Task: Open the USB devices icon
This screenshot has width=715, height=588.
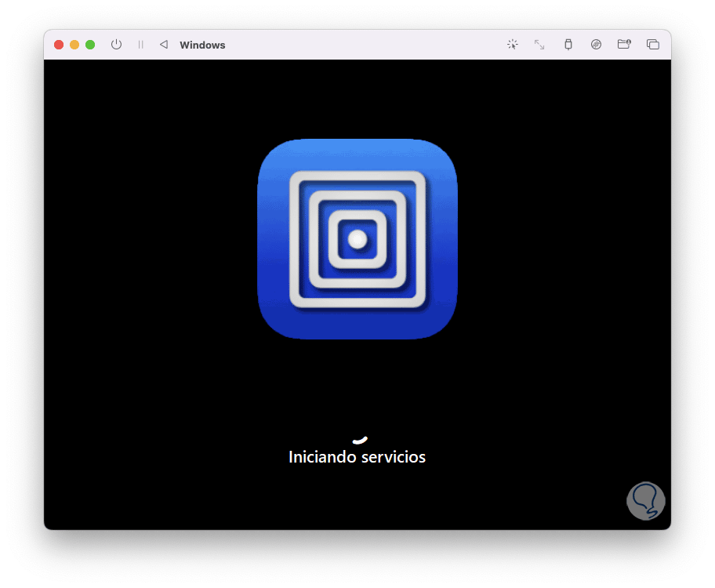Action: coord(568,44)
